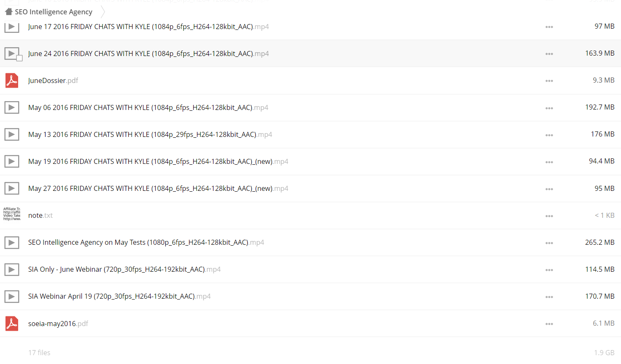
Task: Click the soeia-may2016 PDF icon
Action: tap(12, 324)
